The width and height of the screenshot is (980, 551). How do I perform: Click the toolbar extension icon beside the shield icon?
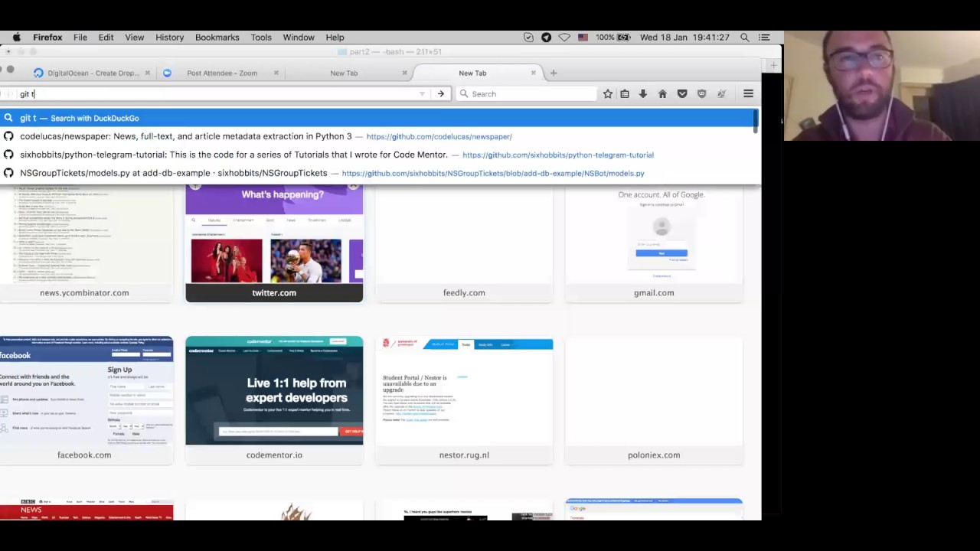click(x=721, y=93)
